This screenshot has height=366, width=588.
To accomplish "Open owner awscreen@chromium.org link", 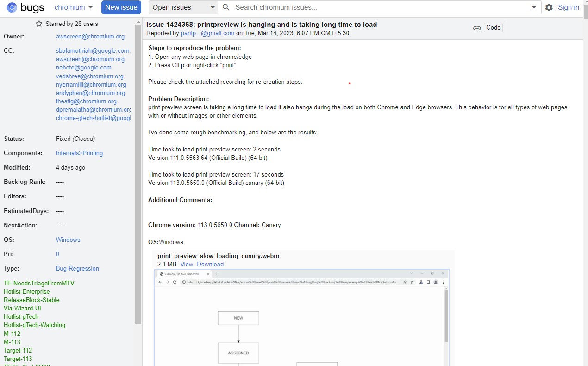I will [90, 37].
